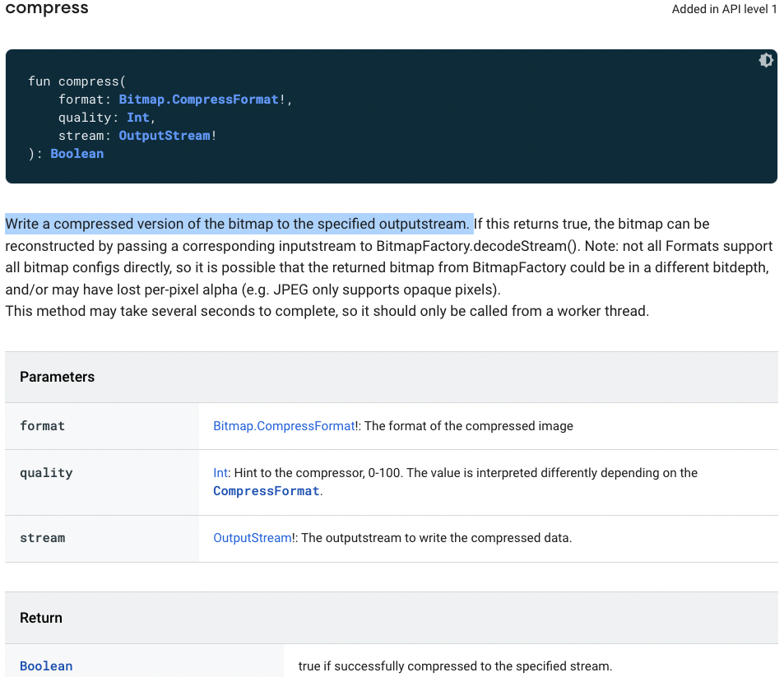The image size is (784, 677).
Task: Click the 'true if successfully compressed' description
Action: click(455, 666)
